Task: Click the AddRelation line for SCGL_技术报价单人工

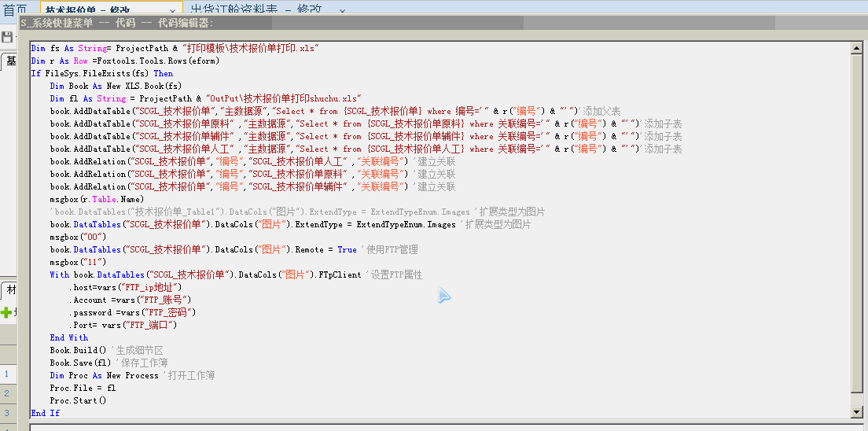Action: click(x=252, y=162)
